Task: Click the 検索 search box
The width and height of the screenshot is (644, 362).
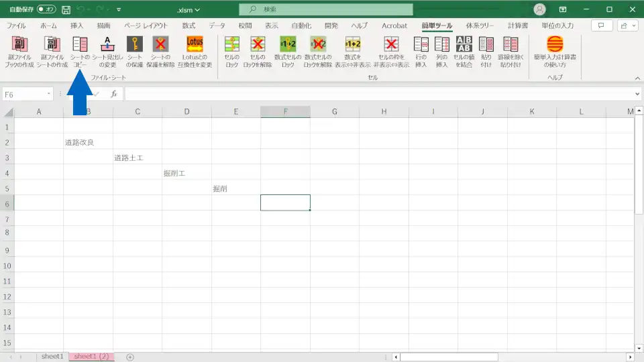Action: click(x=326, y=9)
